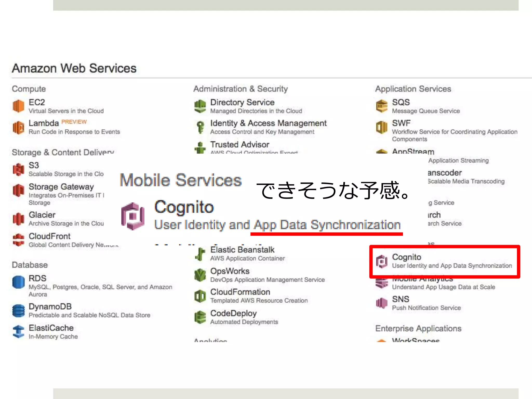This screenshot has width=532, height=399.
Task: Open the Storage Gateway link
Action: pos(61,187)
